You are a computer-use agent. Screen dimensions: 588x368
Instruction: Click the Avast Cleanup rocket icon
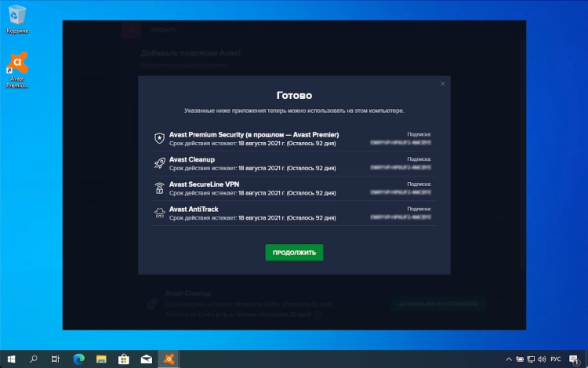[159, 163]
